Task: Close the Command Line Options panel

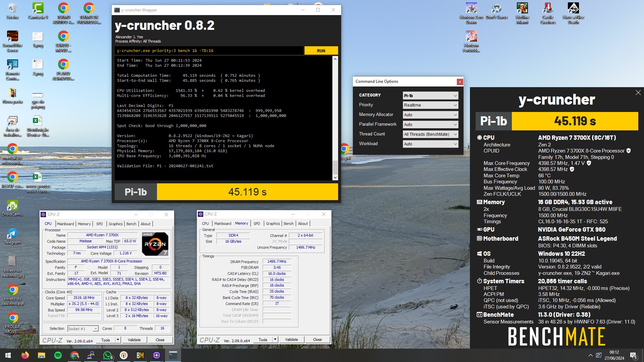Action: click(x=460, y=81)
